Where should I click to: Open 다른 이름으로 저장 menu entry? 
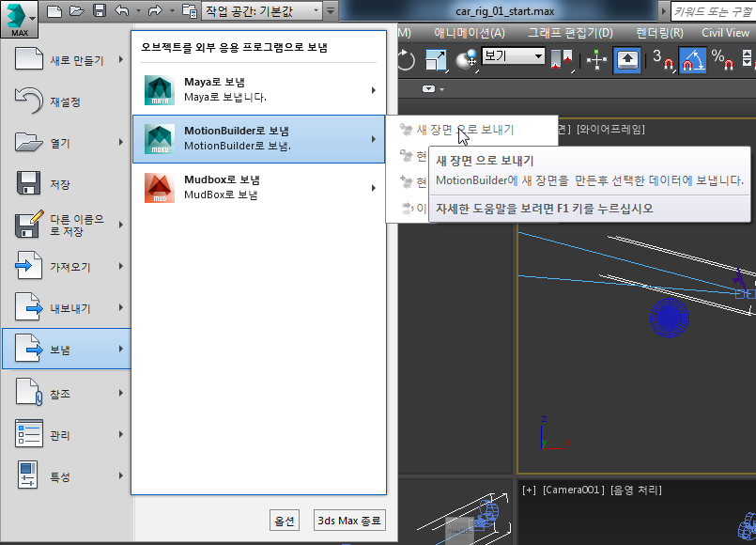pos(67,226)
